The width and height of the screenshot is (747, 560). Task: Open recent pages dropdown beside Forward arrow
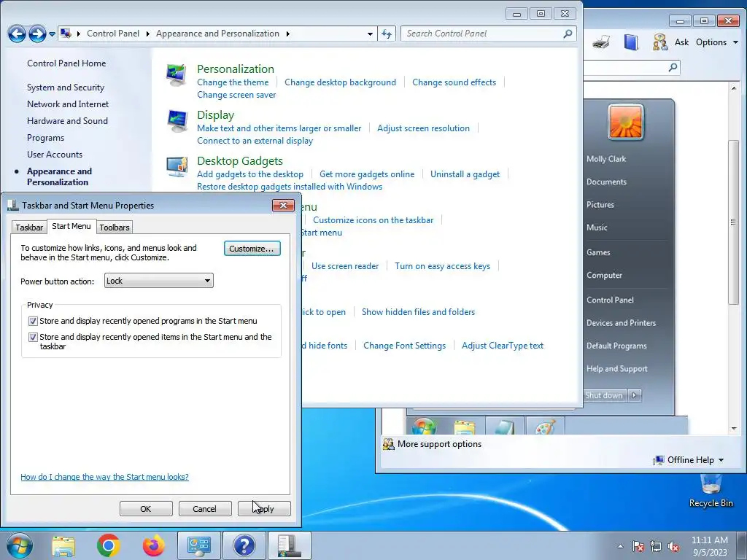click(52, 34)
